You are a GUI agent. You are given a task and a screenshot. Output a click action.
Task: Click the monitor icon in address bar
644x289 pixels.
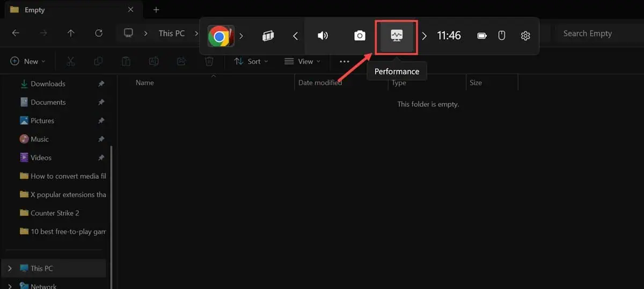[128, 33]
